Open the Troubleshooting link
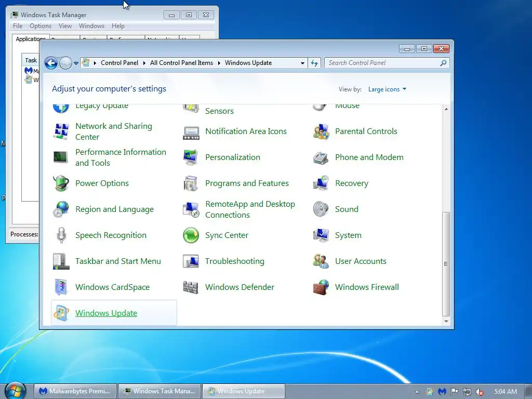Viewport: 532px width, 399px height. coord(235,261)
